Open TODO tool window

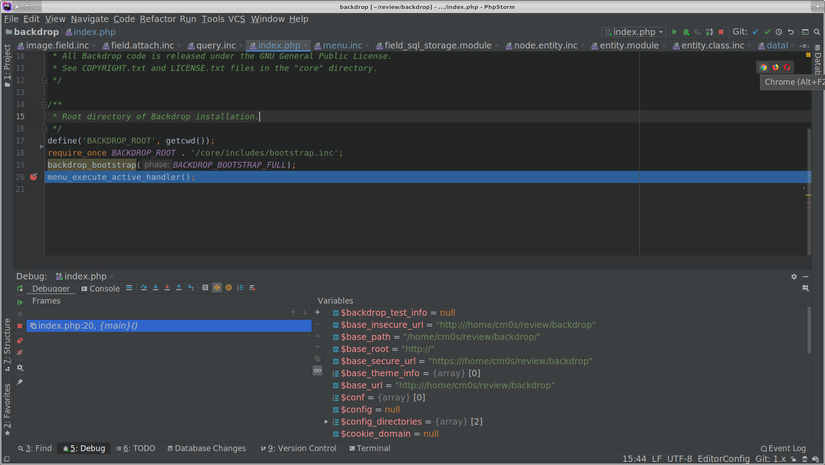click(x=136, y=449)
